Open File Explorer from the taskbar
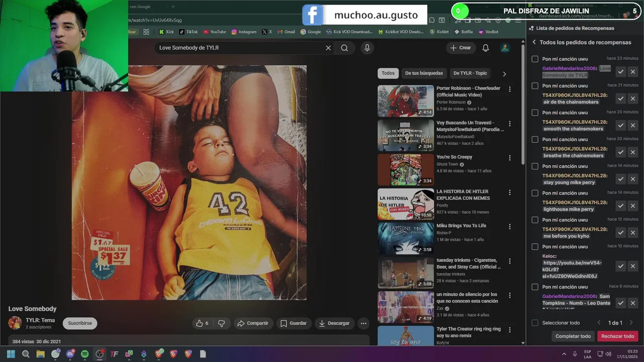The image size is (644, 362). pyautogui.click(x=40, y=354)
